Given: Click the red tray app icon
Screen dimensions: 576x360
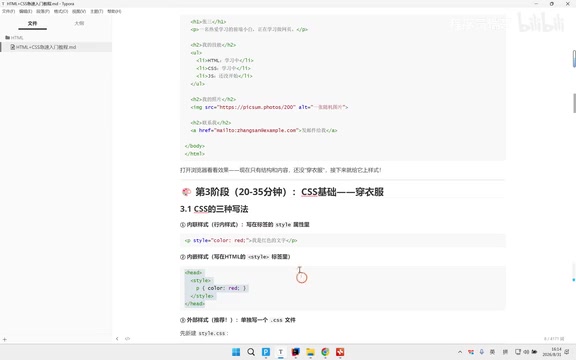Looking at the screenshot, I should (x=471, y=352).
